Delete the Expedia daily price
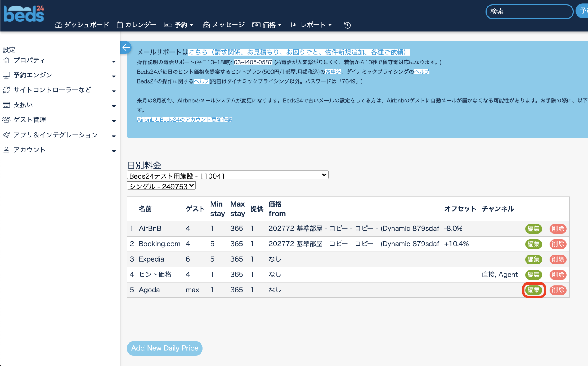The width and height of the screenshot is (588, 366). [558, 259]
